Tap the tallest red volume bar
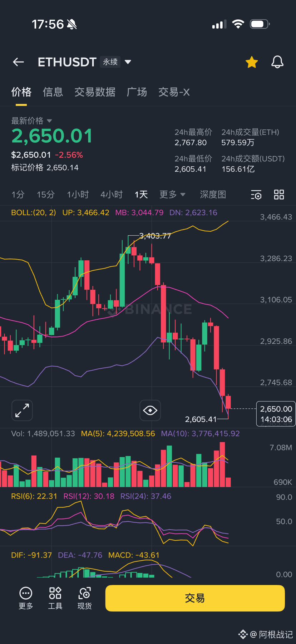 pos(222,464)
